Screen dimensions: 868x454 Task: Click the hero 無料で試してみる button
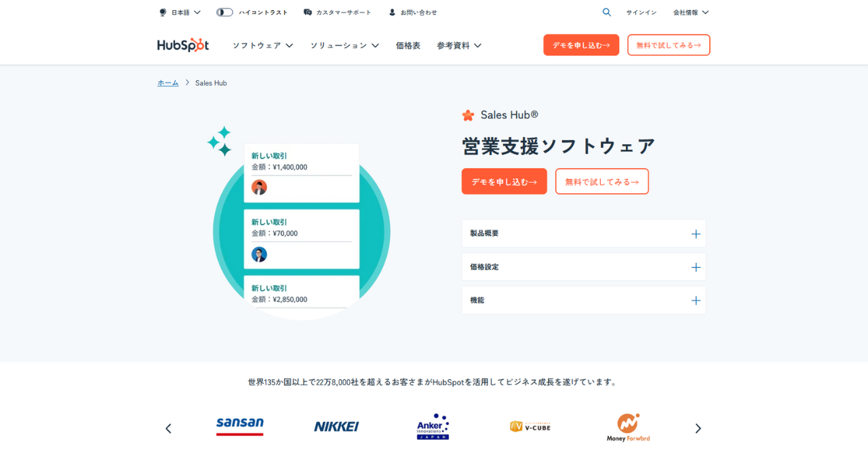pos(601,182)
